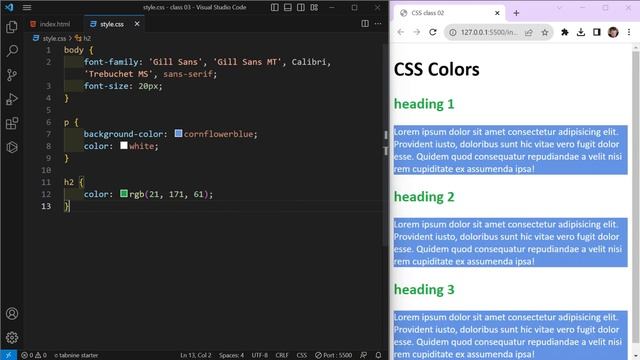The width and height of the screenshot is (640, 360).
Task: Toggle the primary side bar layout icon
Action: pos(275,7)
